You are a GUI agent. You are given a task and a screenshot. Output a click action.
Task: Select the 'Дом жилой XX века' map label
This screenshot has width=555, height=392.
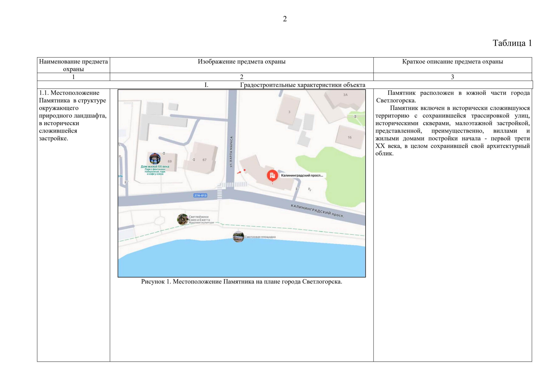click(x=155, y=167)
